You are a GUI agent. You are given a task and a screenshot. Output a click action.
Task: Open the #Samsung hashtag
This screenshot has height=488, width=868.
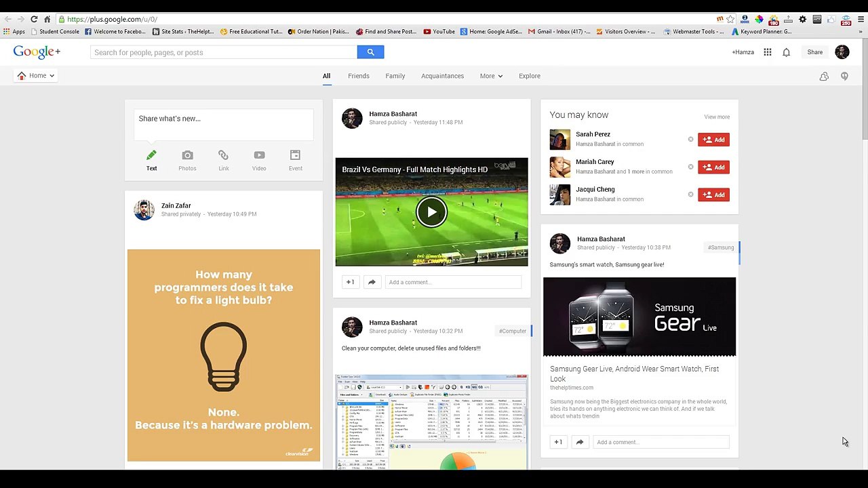[721, 247]
